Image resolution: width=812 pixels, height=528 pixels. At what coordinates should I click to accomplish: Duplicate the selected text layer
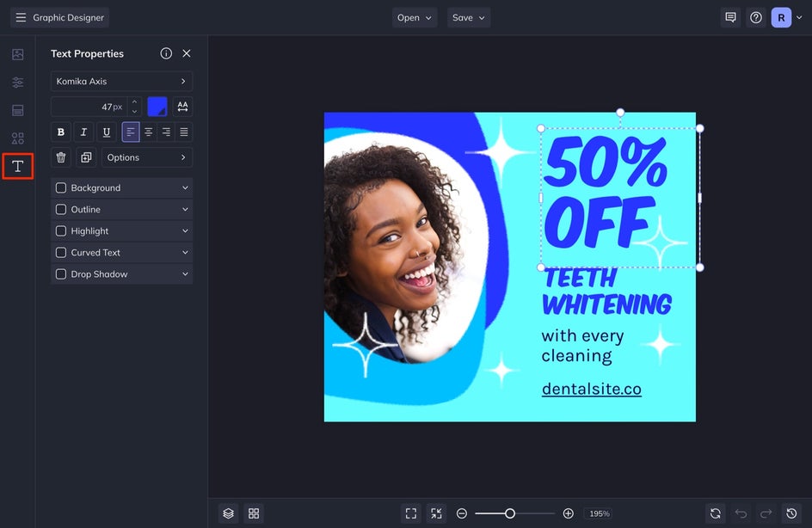(86, 157)
